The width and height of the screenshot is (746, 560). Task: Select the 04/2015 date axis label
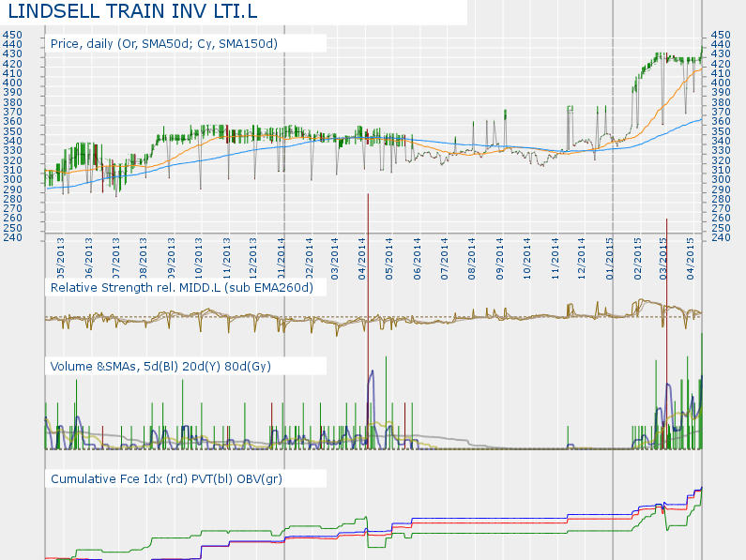coord(691,258)
